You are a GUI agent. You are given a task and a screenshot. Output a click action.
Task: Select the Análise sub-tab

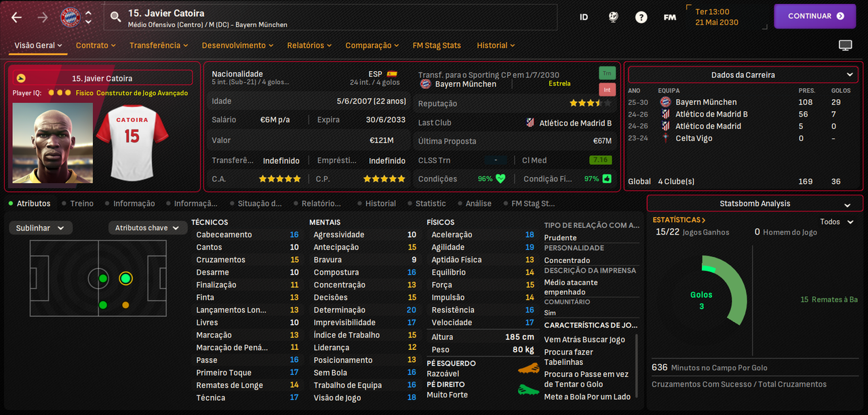(x=475, y=203)
